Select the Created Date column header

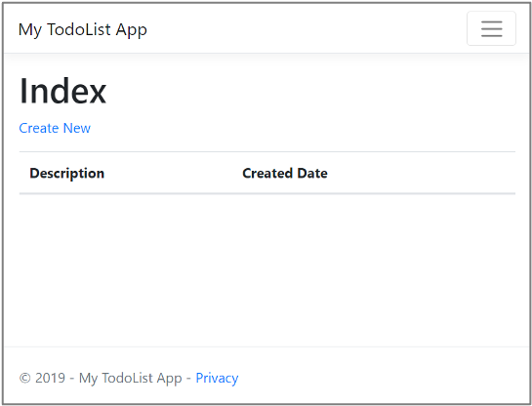[x=285, y=174]
